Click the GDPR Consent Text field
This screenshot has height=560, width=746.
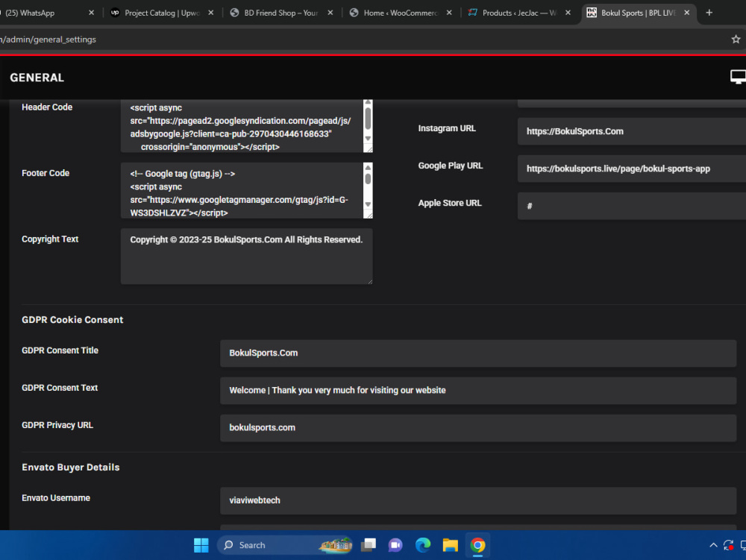[x=478, y=390]
